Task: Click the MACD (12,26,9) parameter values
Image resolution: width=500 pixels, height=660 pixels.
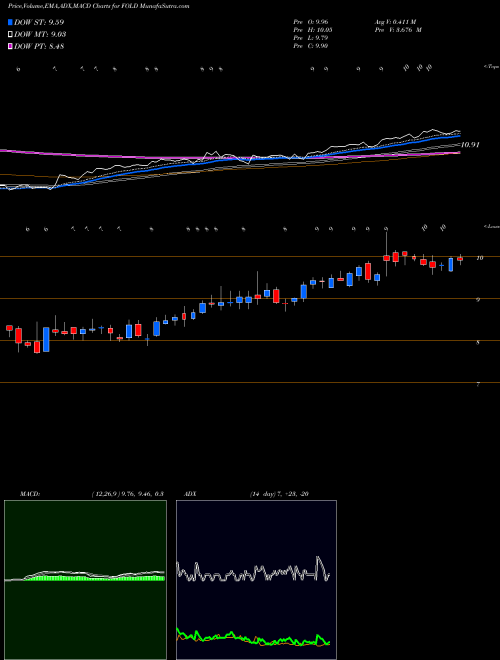Action: click(x=127, y=494)
